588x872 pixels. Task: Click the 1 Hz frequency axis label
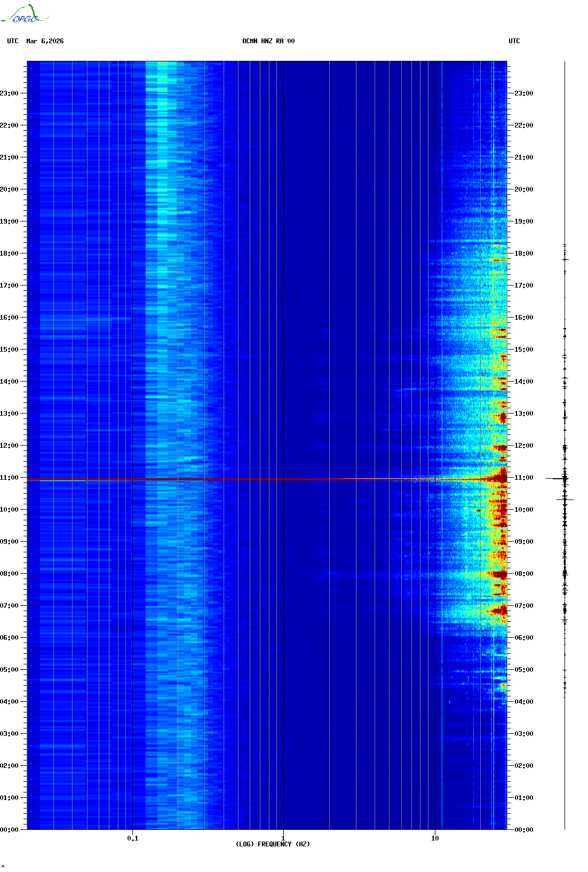[x=283, y=838]
